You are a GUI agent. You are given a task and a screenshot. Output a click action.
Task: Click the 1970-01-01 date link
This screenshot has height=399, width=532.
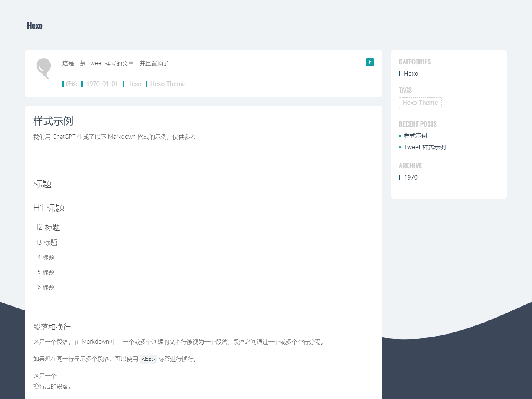point(102,84)
